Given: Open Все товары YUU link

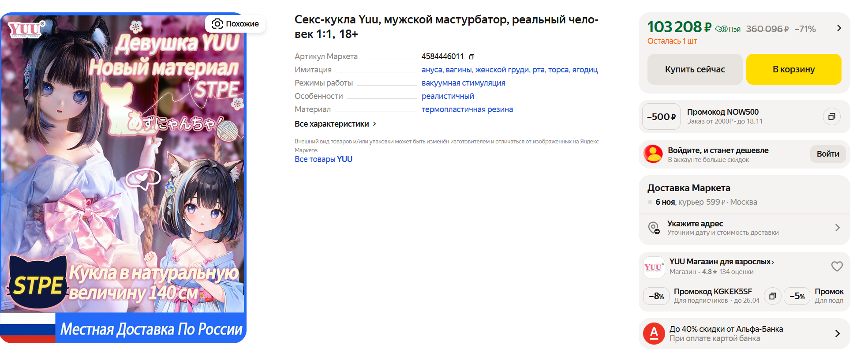Looking at the screenshot, I should (323, 159).
